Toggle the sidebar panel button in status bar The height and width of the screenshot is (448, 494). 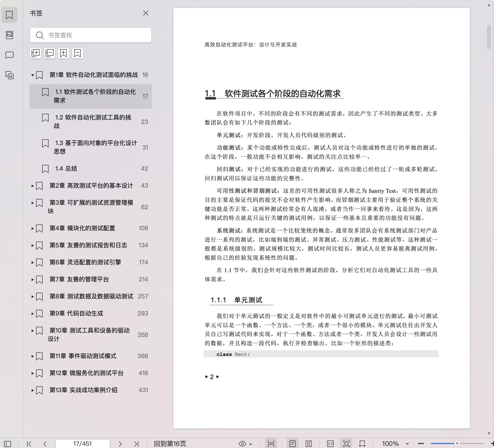pyautogui.click(x=8, y=444)
